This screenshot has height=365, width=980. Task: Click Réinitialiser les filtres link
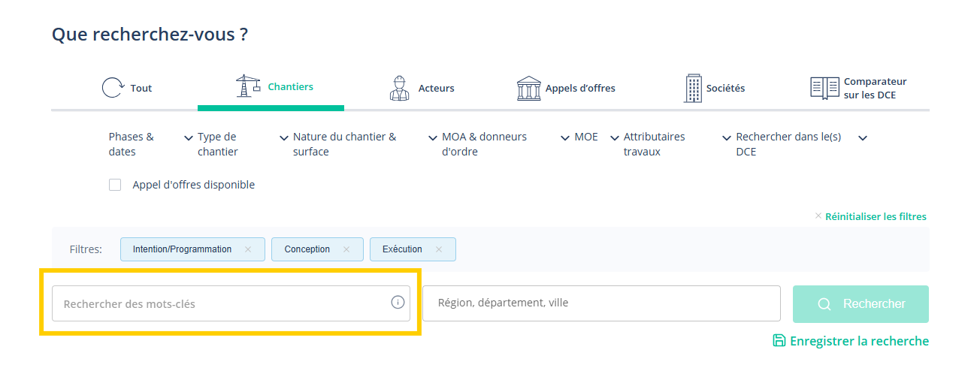click(876, 216)
